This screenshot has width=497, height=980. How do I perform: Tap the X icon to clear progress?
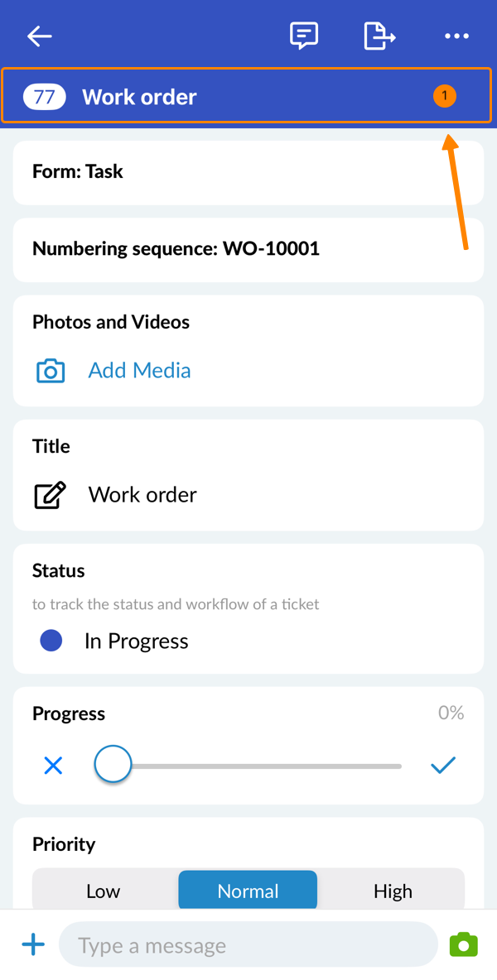tap(53, 766)
